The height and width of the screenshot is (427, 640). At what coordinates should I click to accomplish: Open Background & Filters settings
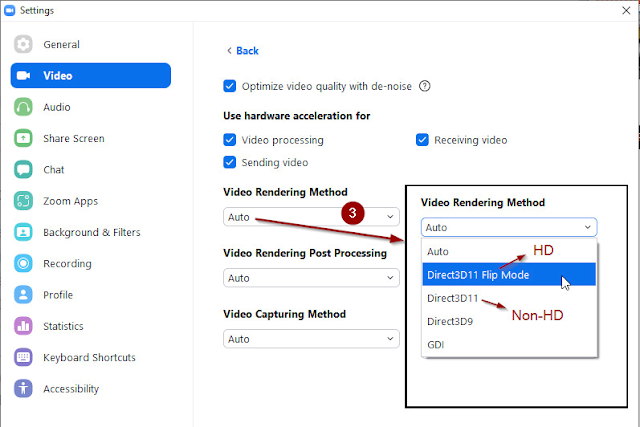[91, 232]
